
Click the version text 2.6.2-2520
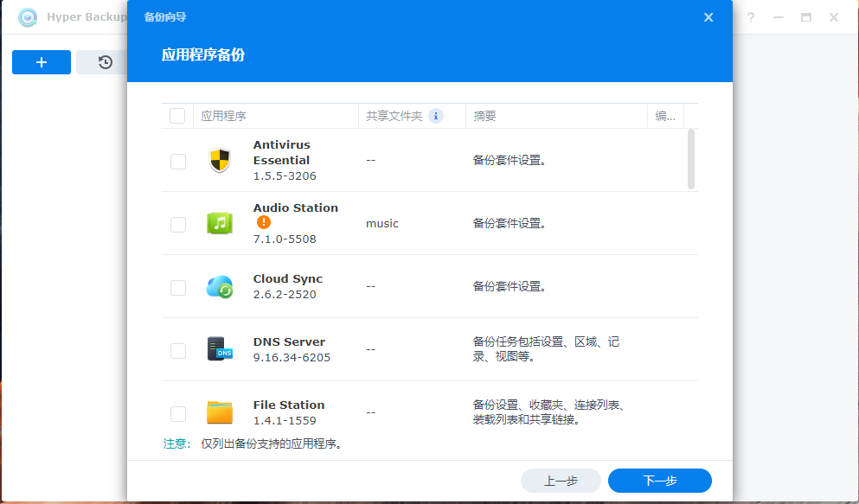click(285, 295)
